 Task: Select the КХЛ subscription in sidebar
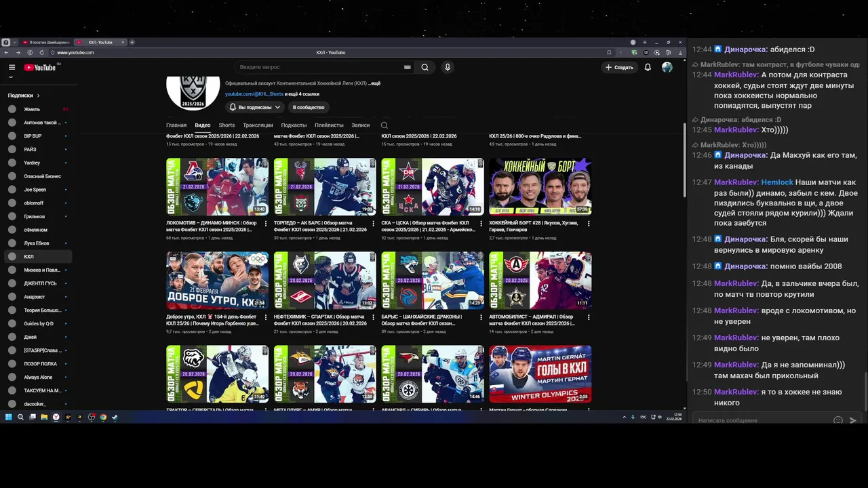pyautogui.click(x=37, y=257)
